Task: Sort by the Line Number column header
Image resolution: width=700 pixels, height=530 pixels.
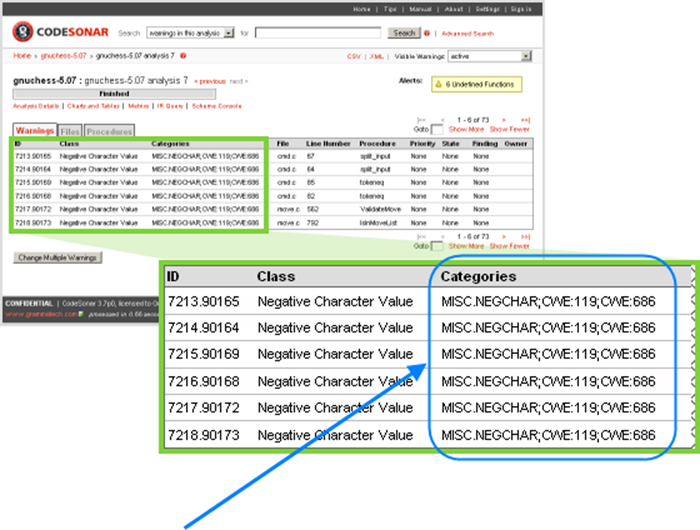Action: [x=328, y=144]
